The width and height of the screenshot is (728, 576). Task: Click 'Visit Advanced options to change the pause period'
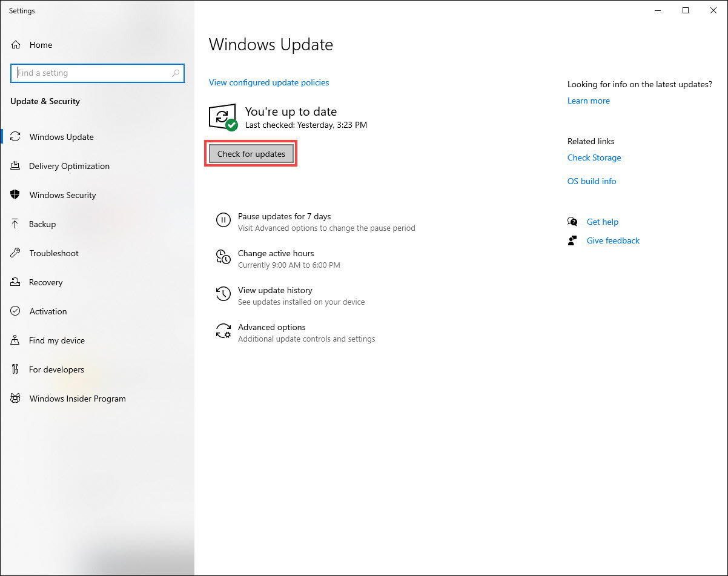(x=326, y=228)
